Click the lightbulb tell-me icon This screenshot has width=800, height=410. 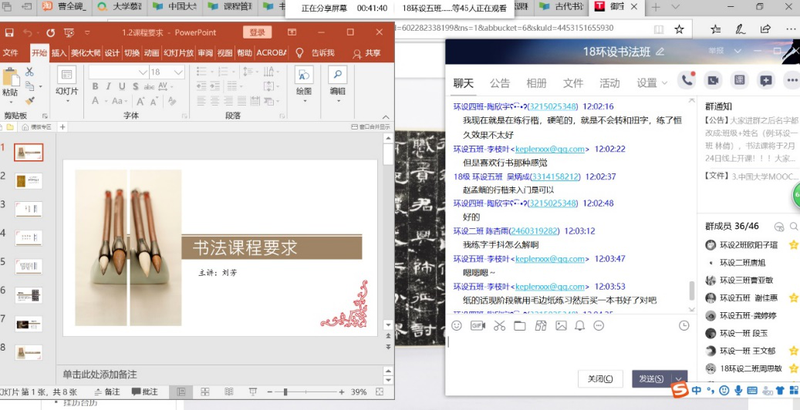pyautogui.click(x=299, y=53)
